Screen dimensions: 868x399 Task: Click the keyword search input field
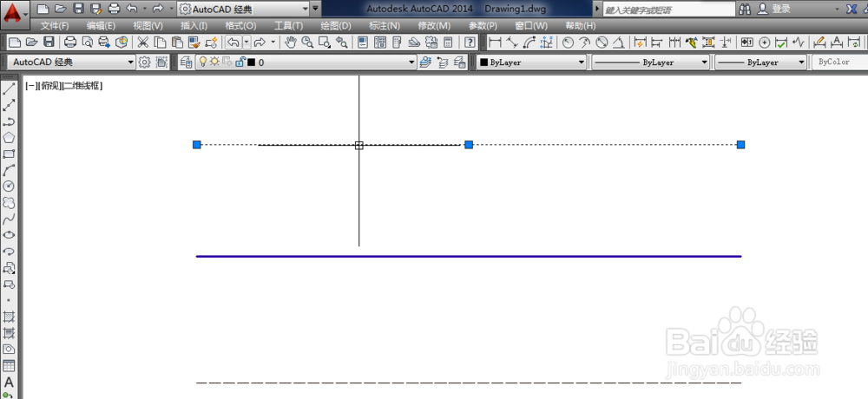tap(668, 10)
